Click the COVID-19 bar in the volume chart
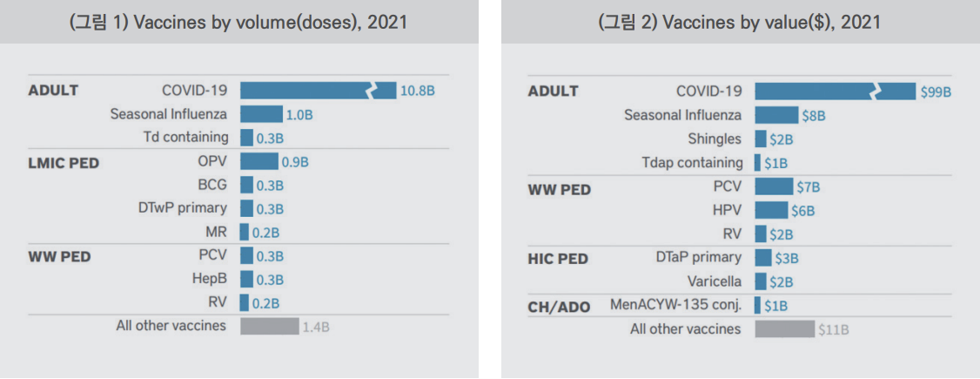The height and width of the screenshot is (379, 980). coord(319,91)
